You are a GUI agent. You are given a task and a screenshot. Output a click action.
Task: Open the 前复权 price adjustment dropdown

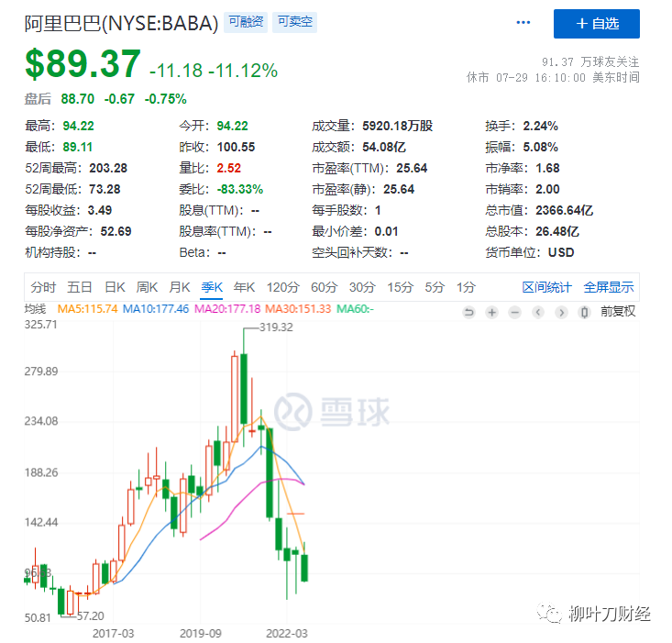(x=618, y=312)
